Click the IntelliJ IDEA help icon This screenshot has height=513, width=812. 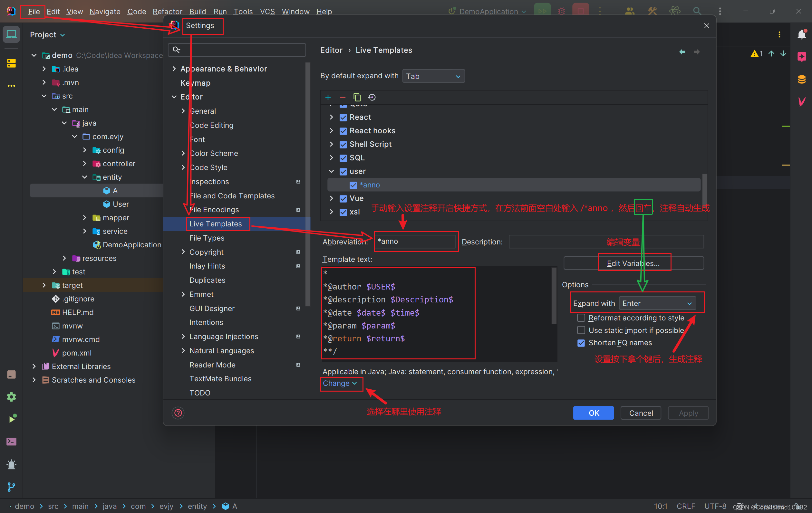click(178, 412)
